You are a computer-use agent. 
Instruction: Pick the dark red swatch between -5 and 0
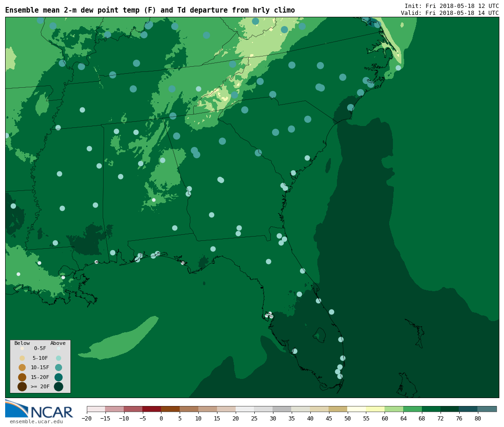click(x=152, y=409)
